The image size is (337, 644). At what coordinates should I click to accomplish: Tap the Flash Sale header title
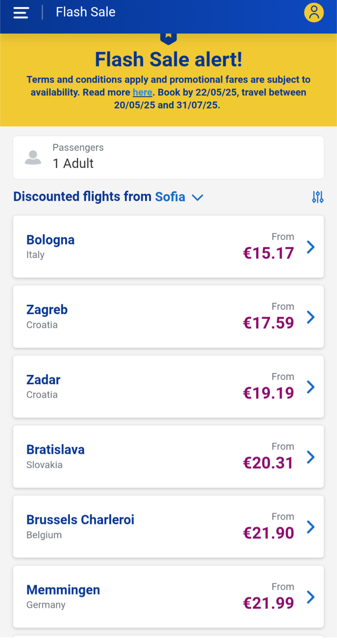pyautogui.click(x=85, y=12)
